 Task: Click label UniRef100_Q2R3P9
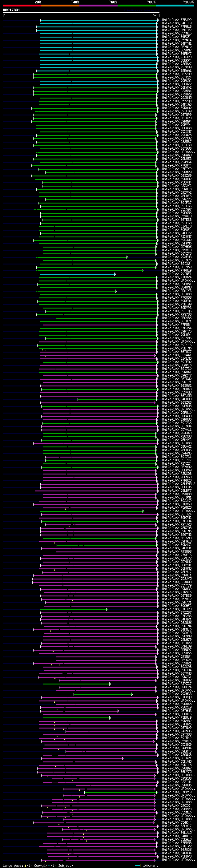[x=177, y=57]
